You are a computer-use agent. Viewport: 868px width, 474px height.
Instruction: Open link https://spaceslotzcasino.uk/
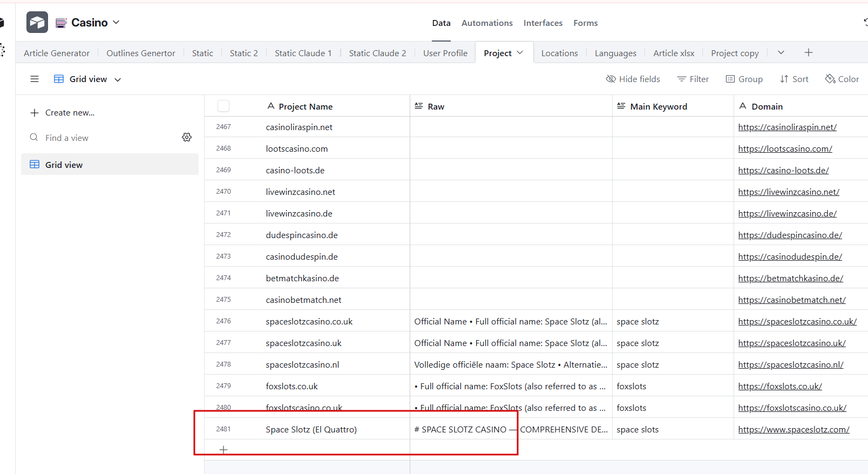(x=792, y=343)
